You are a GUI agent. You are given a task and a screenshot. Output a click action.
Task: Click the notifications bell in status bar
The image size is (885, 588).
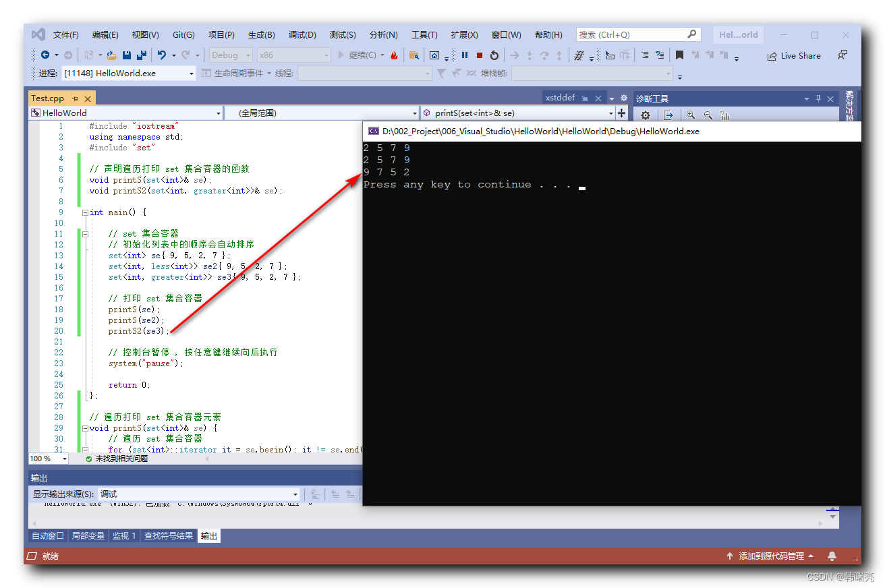pyautogui.click(x=832, y=556)
